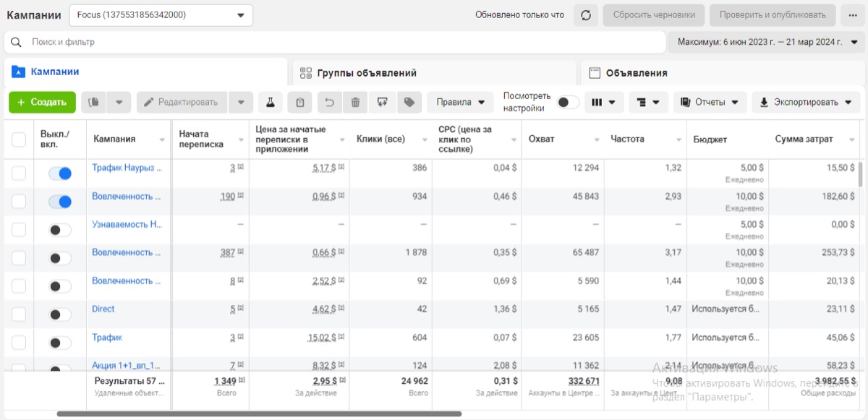Click the Сбросить черновики button
868x420 pixels.
[654, 15]
